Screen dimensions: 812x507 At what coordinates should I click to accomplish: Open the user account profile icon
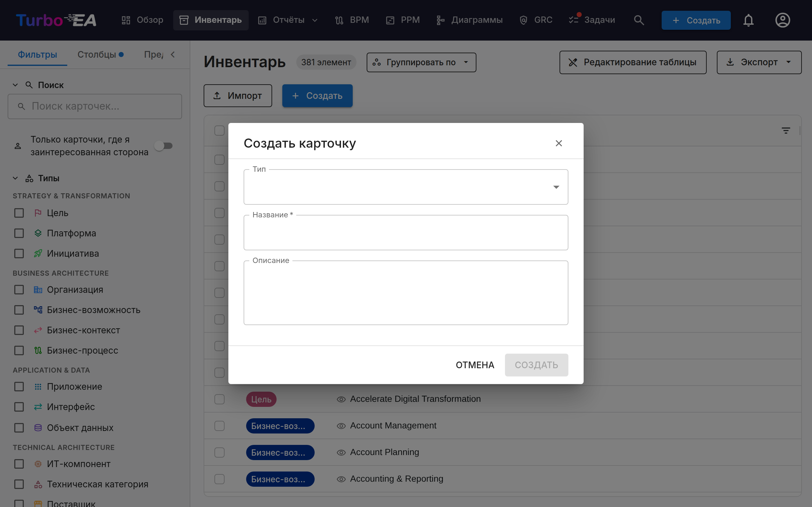(783, 20)
